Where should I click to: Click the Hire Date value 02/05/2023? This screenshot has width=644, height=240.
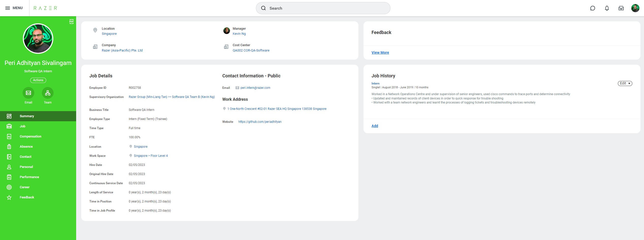[x=137, y=165]
